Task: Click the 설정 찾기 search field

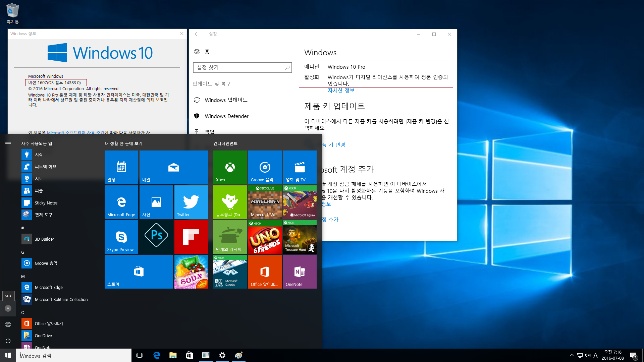Action: coord(242,67)
